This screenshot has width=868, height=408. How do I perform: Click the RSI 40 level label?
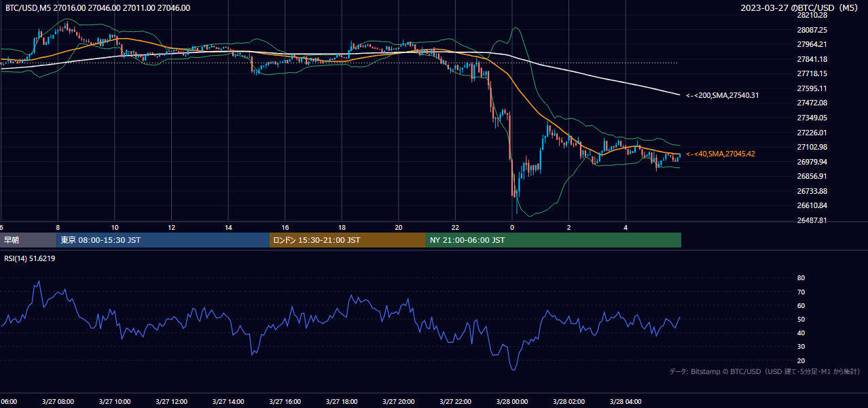[801, 333]
